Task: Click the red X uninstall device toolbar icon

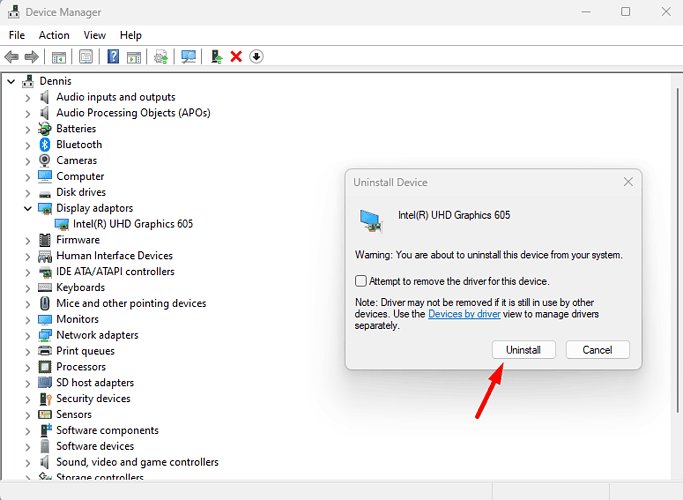Action: pos(236,57)
